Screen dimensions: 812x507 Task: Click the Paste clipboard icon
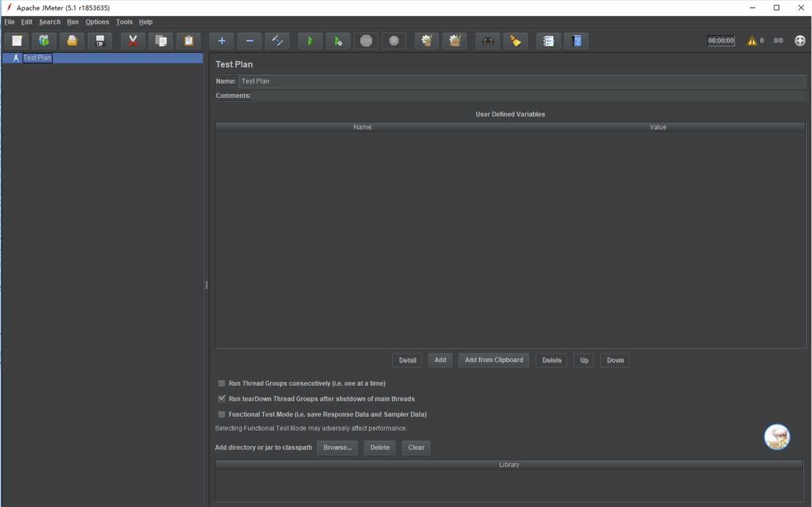click(x=189, y=41)
